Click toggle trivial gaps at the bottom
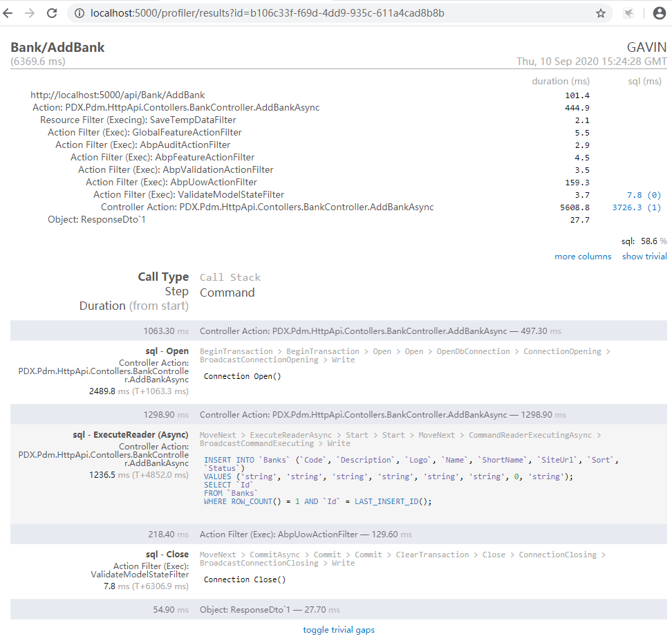Screen dimensions: 672x641 tap(338, 629)
